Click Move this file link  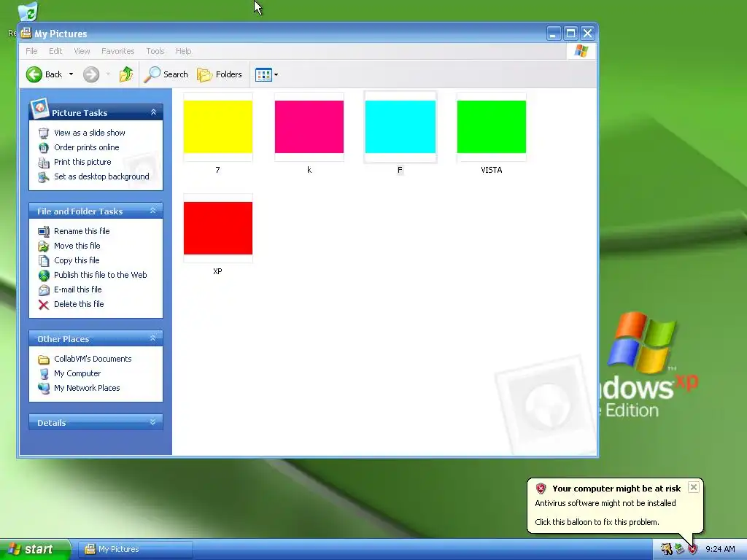coord(77,246)
